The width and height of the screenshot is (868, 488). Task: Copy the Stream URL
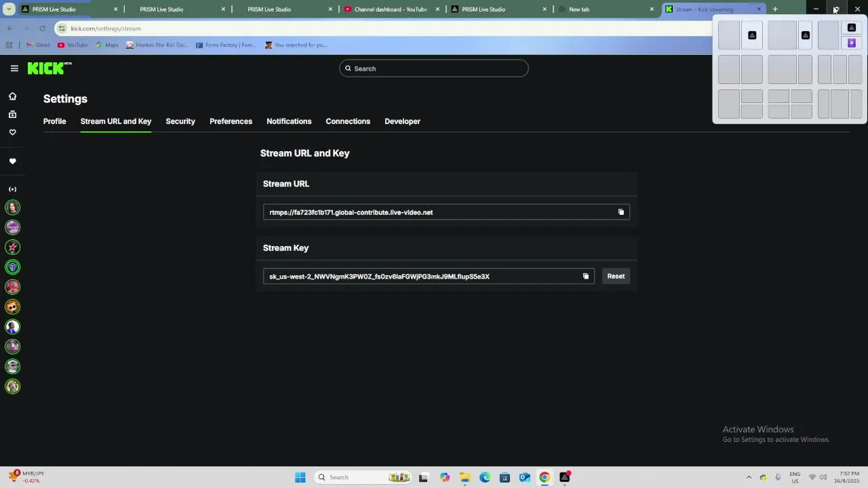point(621,212)
